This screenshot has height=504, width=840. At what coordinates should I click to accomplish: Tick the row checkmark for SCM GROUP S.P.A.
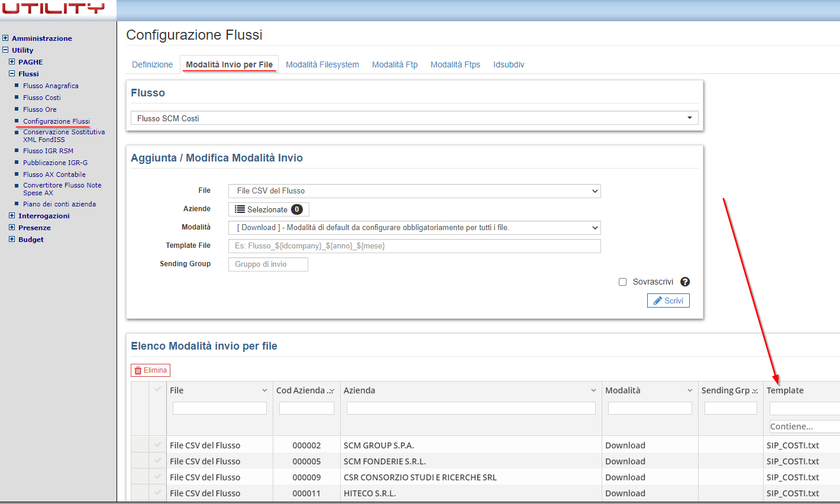pyautogui.click(x=157, y=445)
